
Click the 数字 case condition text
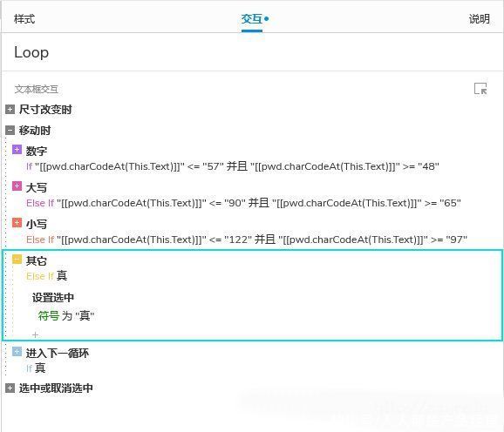233,166
